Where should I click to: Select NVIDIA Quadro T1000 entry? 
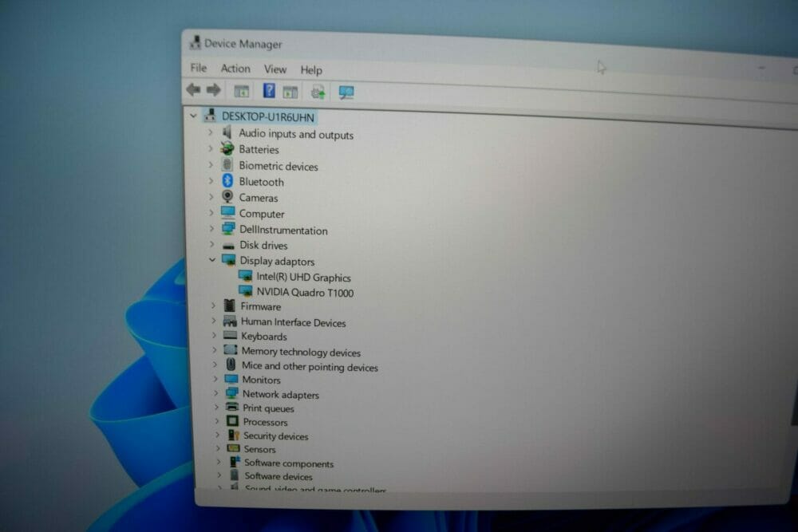(x=306, y=293)
